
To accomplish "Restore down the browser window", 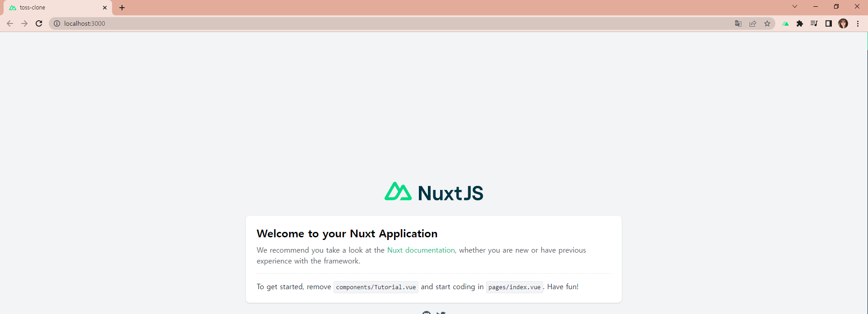I will pos(836,6).
